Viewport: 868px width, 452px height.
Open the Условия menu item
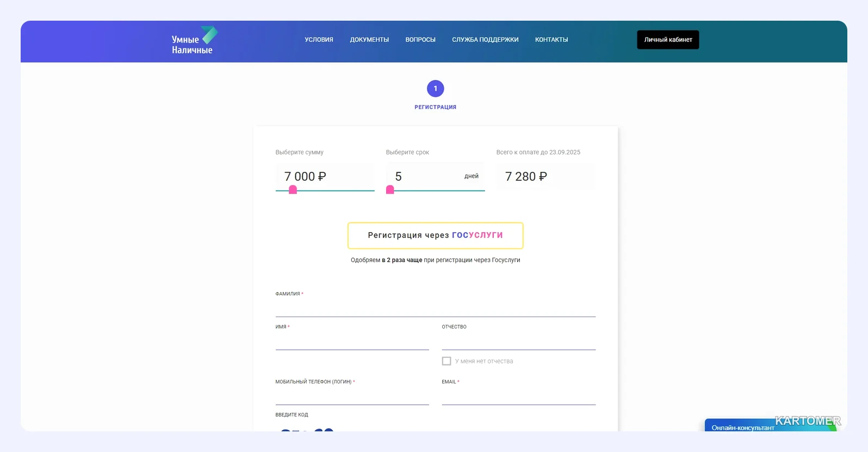(x=319, y=40)
